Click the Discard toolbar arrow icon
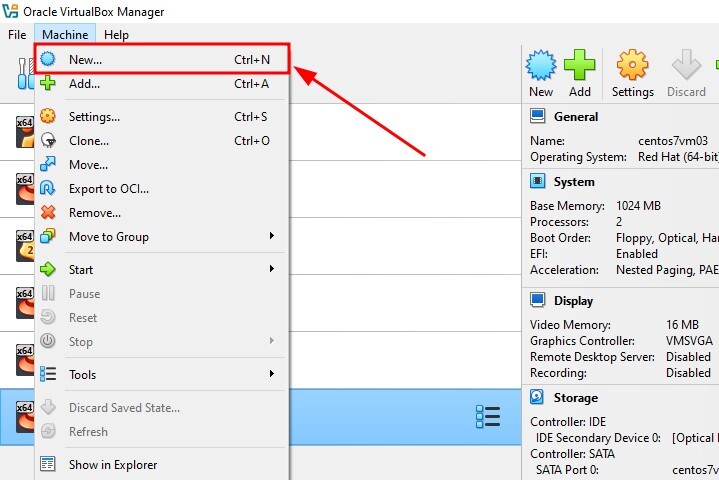The width and height of the screenshot is (719, 480). (686, 67)
